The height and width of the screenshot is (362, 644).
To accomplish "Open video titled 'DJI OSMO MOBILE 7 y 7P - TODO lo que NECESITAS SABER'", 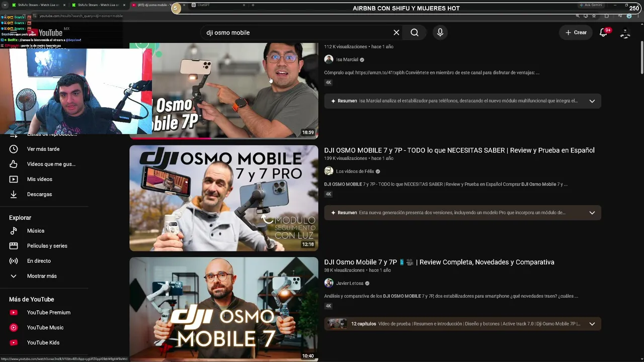I will coord(459,150).
